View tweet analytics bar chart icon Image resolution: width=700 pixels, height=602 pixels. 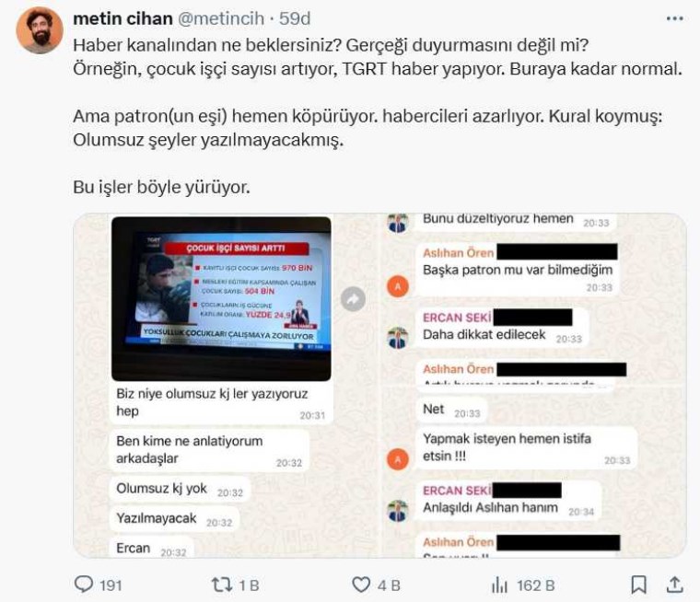pyautogui.click(x=499, y=585)
